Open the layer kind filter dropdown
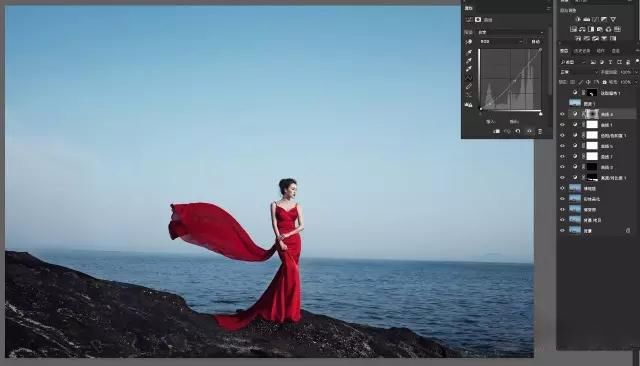This screenshot has height=366, width=640. tap(573, 62)
